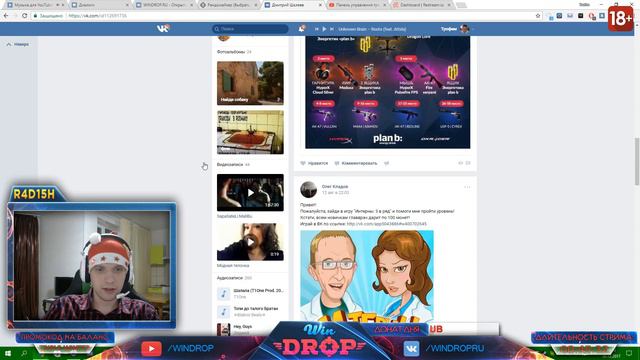Close the Диалоги browser tab
640x360 pixels.
click(x=127, y=5)
